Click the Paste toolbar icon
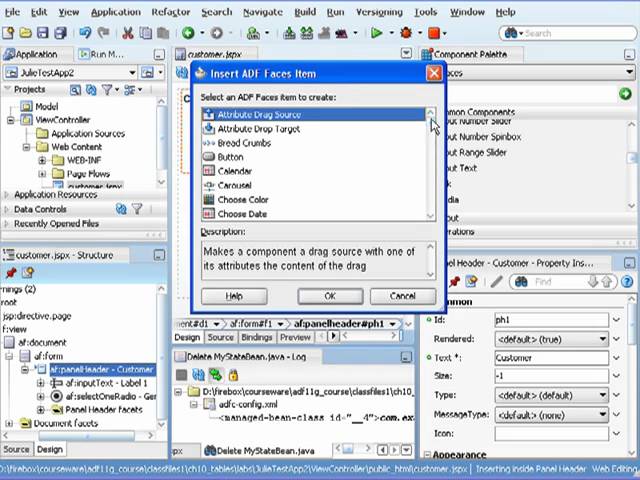 point(163,33)
